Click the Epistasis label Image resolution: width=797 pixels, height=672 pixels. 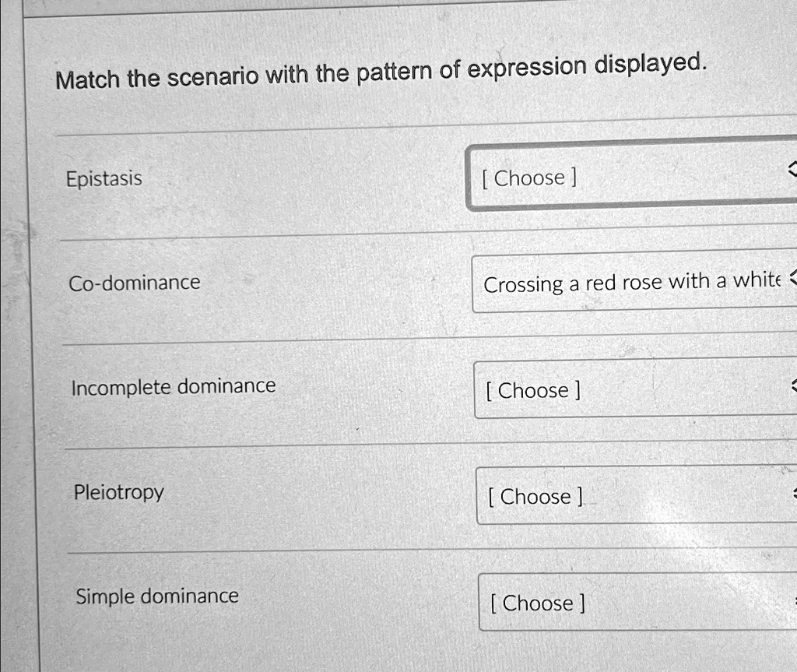(104, 179)
